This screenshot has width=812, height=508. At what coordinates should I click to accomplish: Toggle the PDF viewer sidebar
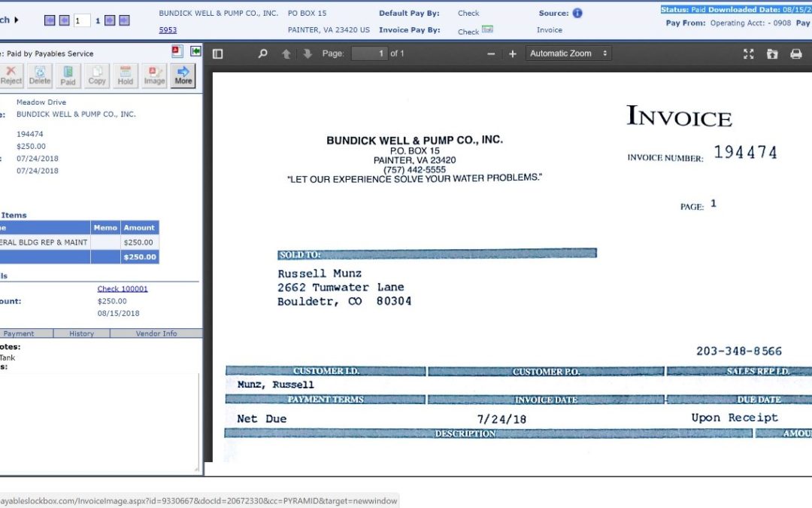218,53
